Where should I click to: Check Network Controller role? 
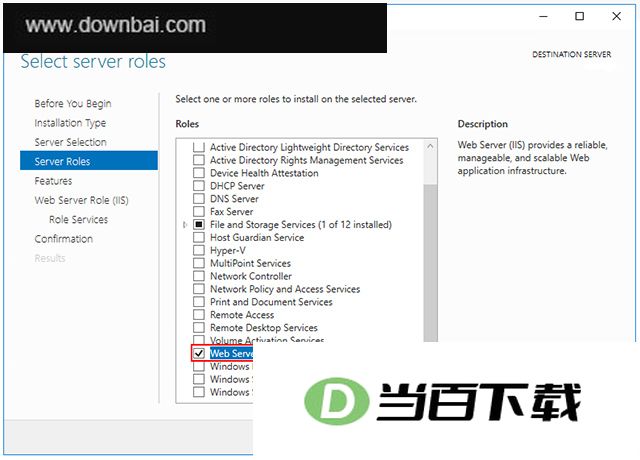(x=199, y=276)
